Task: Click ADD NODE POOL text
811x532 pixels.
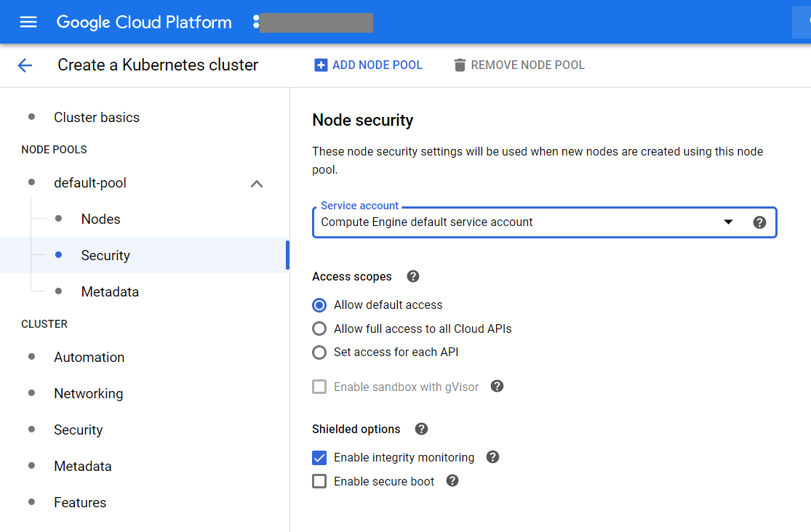Action: click(377, 65)
